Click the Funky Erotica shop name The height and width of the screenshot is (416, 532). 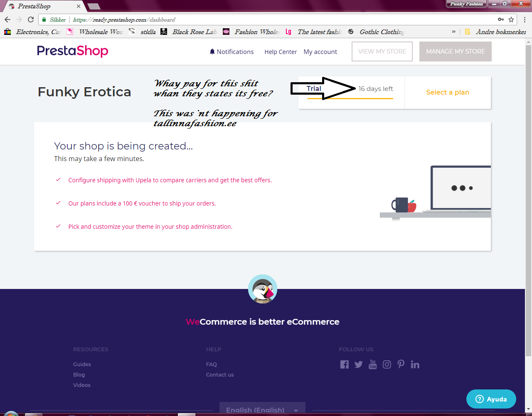pos(84,92)
